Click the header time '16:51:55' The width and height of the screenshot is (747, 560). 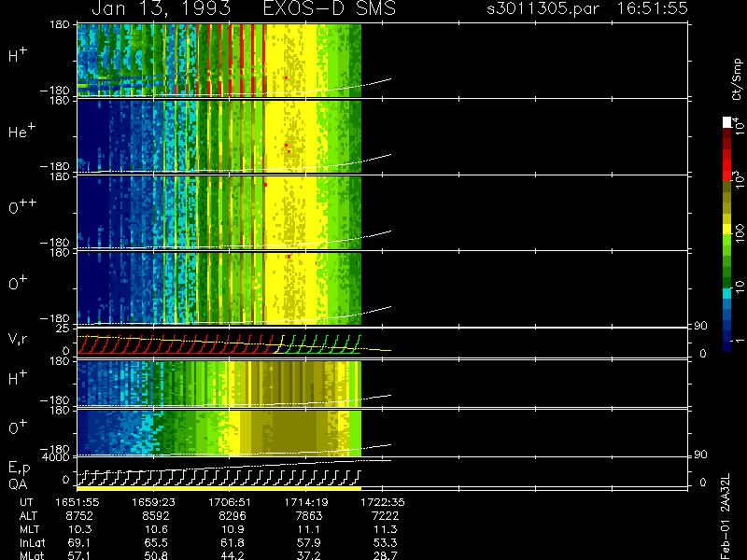[x=652, y=8]
